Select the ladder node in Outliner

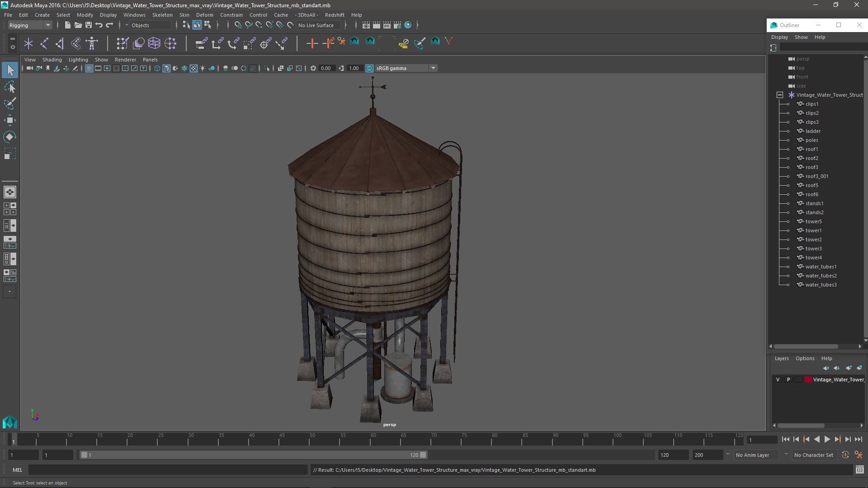tap(813, 131)
